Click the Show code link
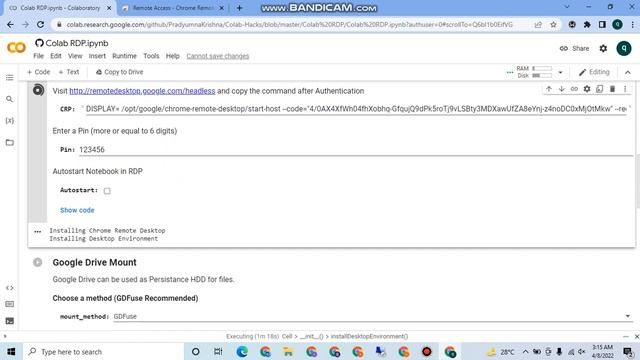The image size is (640, 360). 77,210
